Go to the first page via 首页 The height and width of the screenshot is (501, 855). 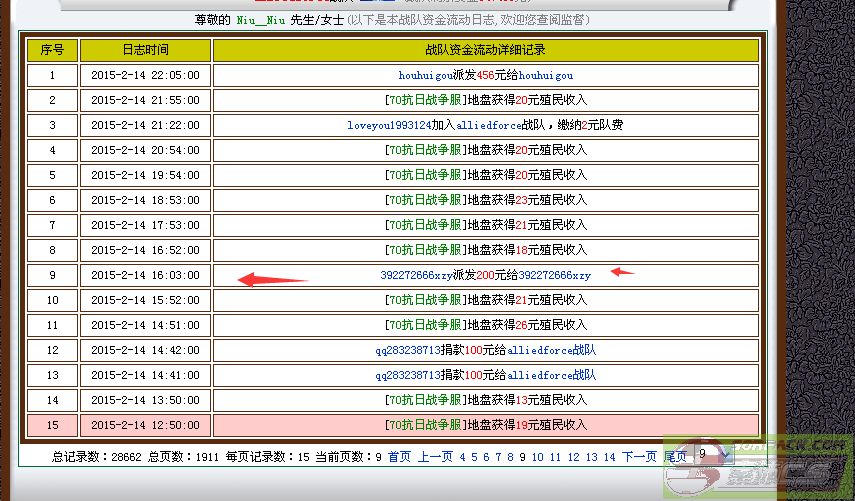(399, 457)
